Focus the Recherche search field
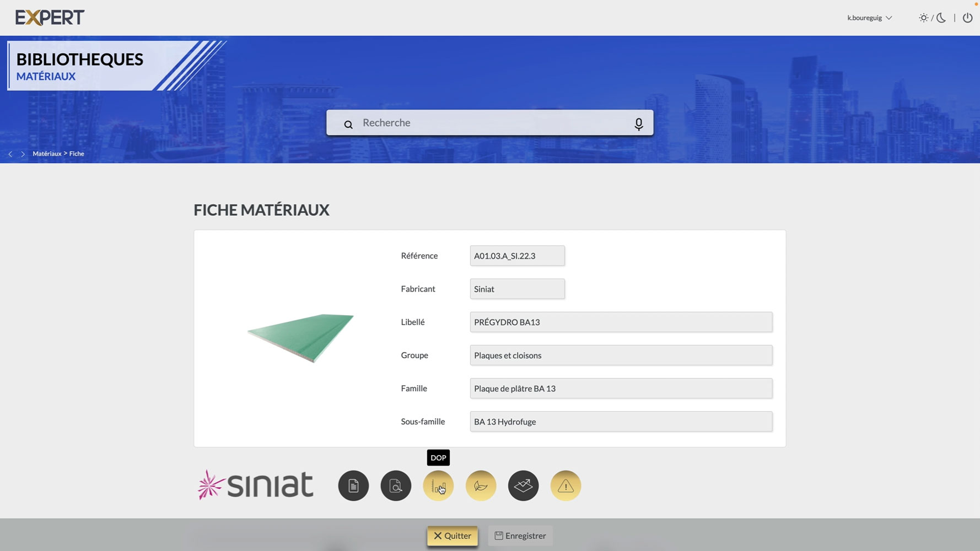 click(x=490, y=122)
